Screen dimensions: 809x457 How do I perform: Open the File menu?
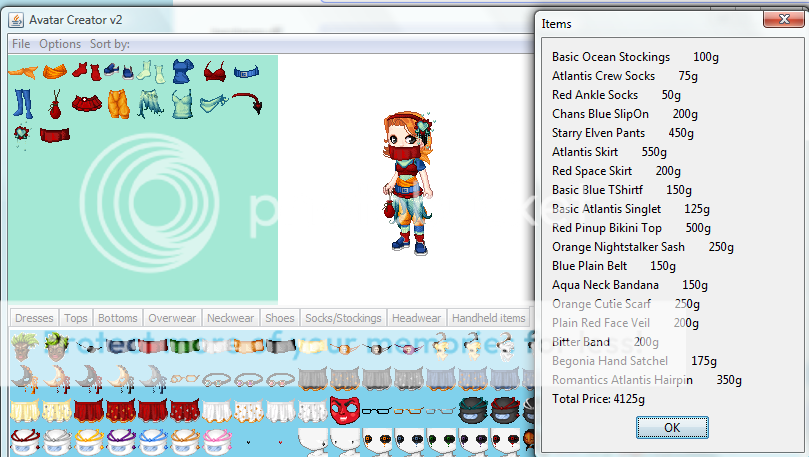tap(21, 44)
